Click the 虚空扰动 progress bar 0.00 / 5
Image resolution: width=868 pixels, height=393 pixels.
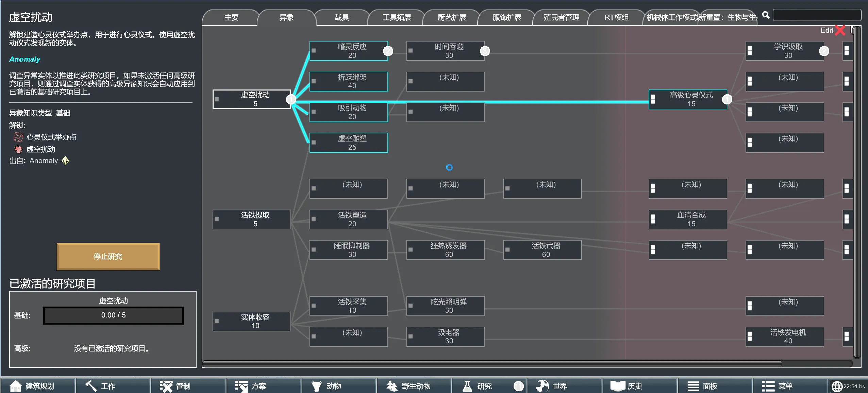pyautogui.click(x=113, y=315)
